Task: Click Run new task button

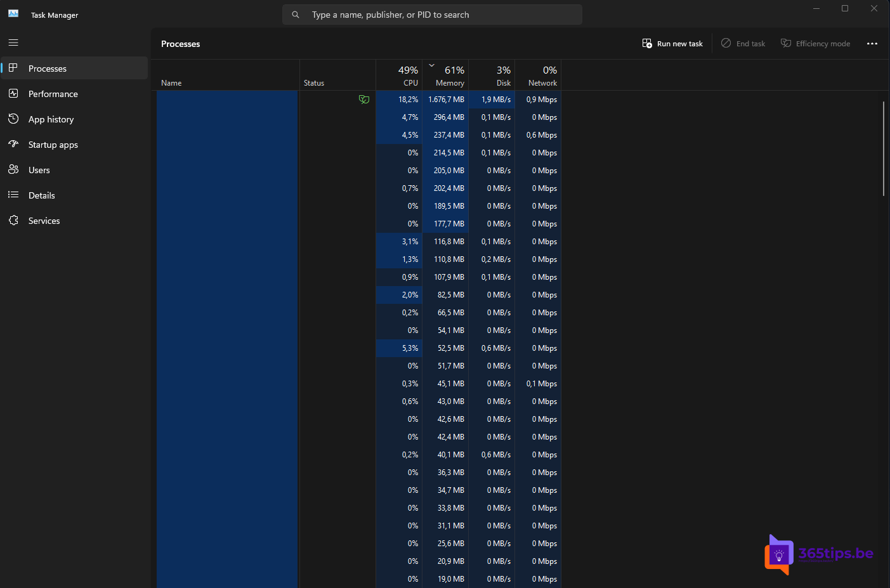Action: tap(672, 44)
